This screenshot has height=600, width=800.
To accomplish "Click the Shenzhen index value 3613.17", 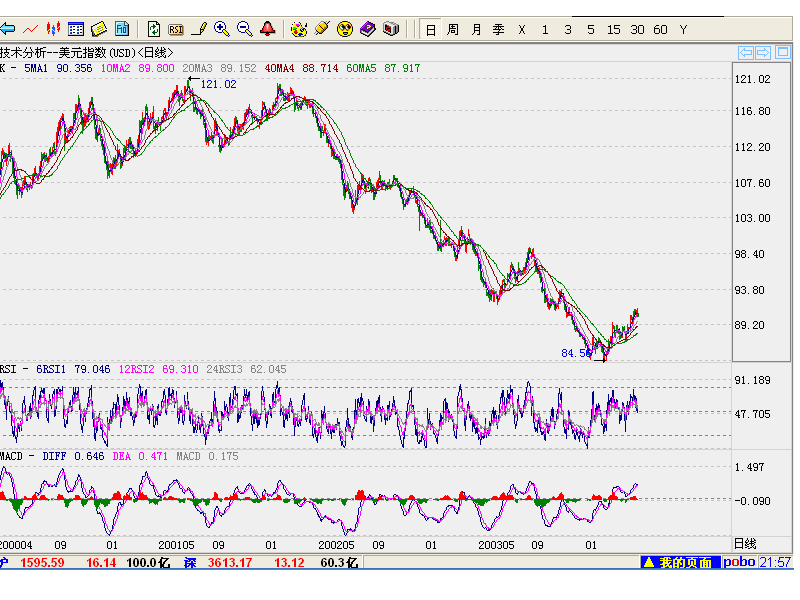I will [230, 563].
